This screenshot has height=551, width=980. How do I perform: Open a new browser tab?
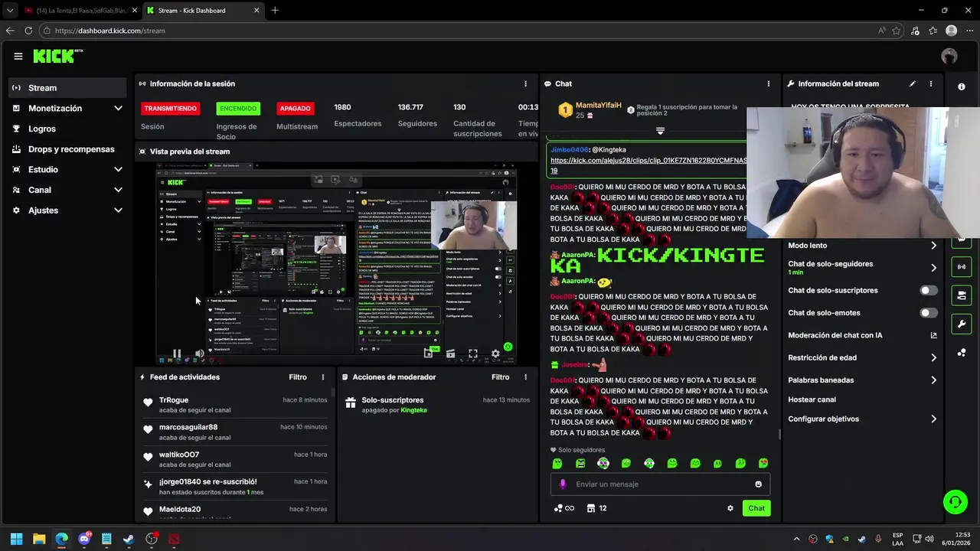pos(275,11)
